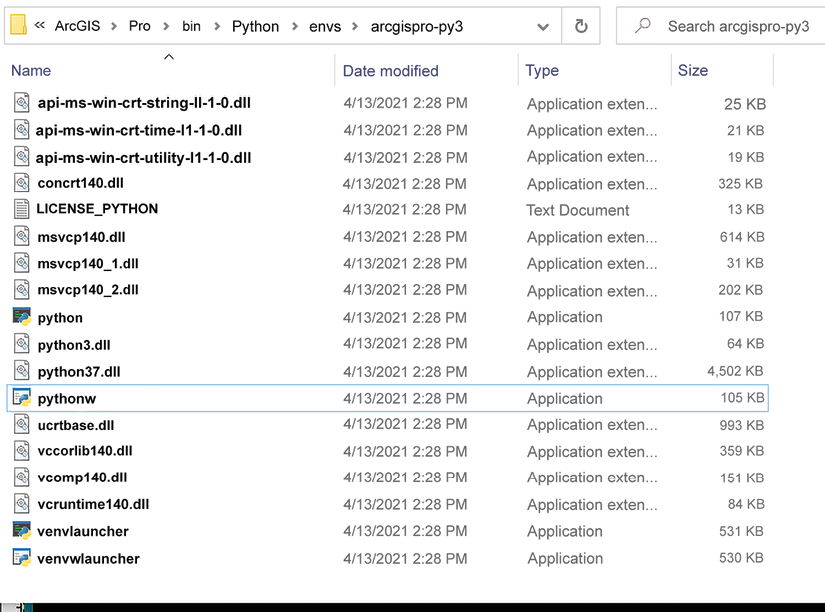Click the api-ms-win-crt-string dll file icon

pyautogui.click(x=22, y=103)
